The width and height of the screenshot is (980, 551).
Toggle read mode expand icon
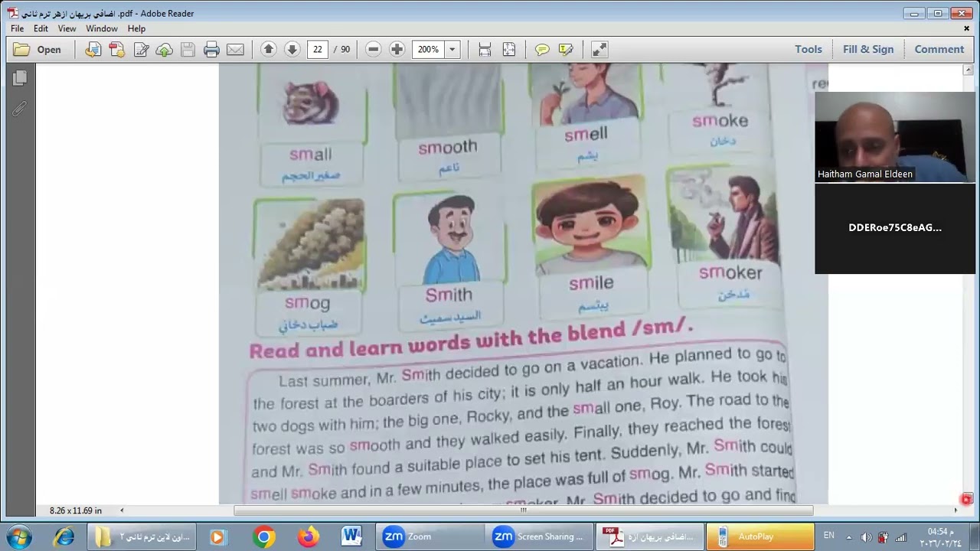[x=599, y=49]
